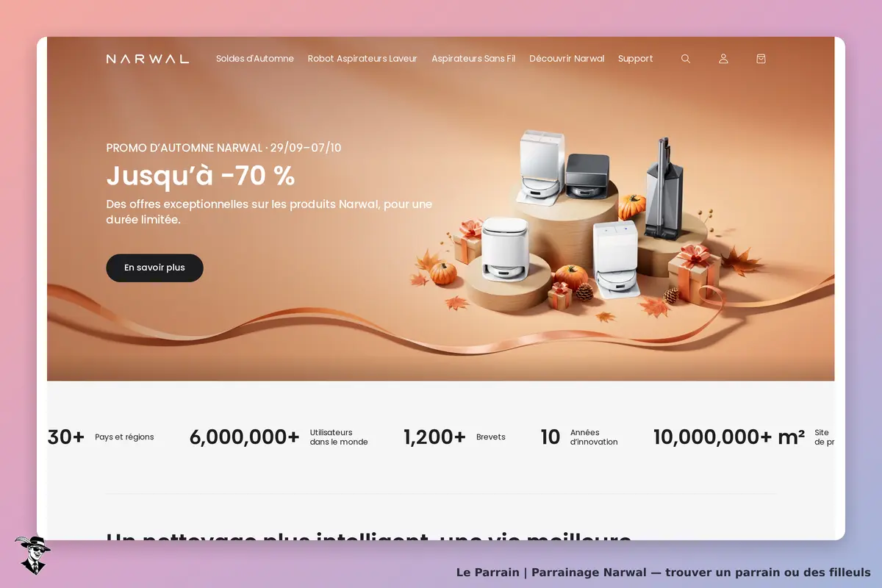Viewport: 882px width, 588px height.
Task: Click the Narwal logo
Action: point(147,59)
